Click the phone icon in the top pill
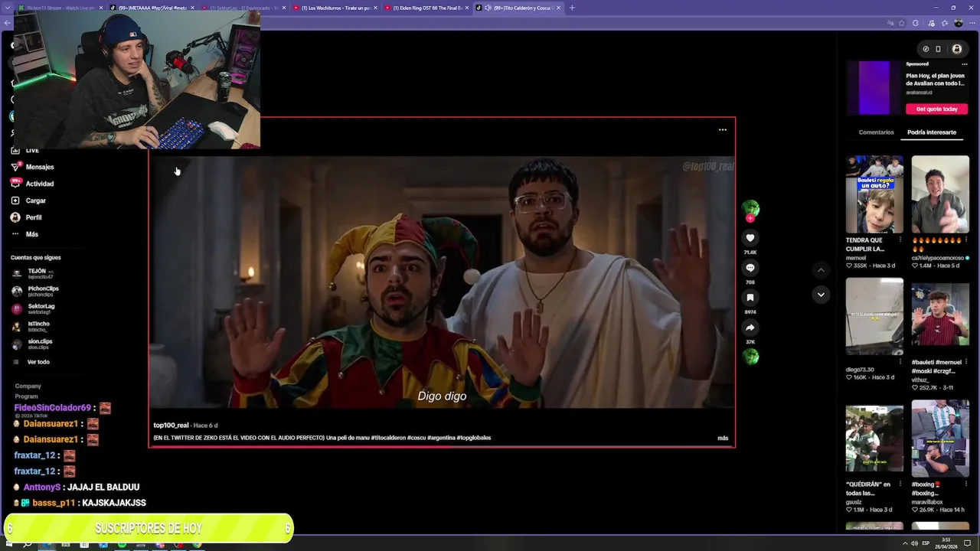This screenshot has width=980, height=551. click(939, 49)
